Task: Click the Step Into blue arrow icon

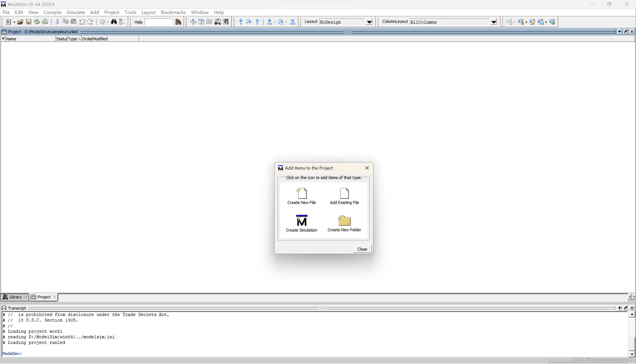Action: (x=240, y=22)
